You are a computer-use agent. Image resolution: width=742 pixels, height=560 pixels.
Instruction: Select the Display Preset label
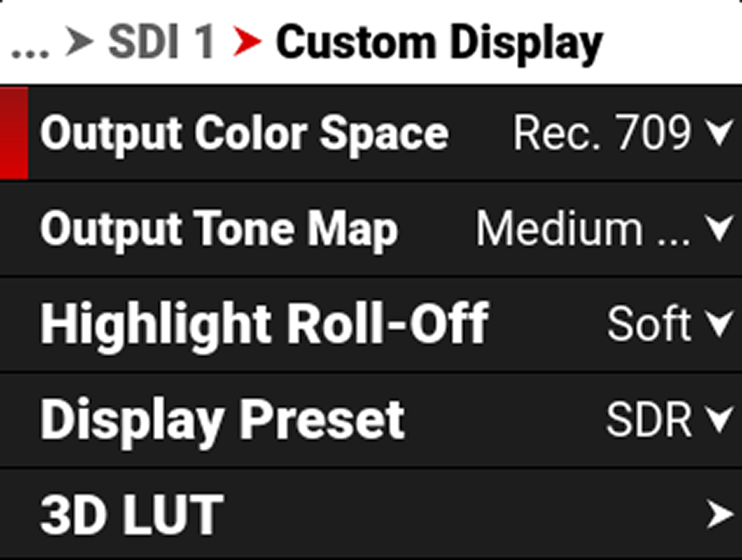click(x=223, y=420)
